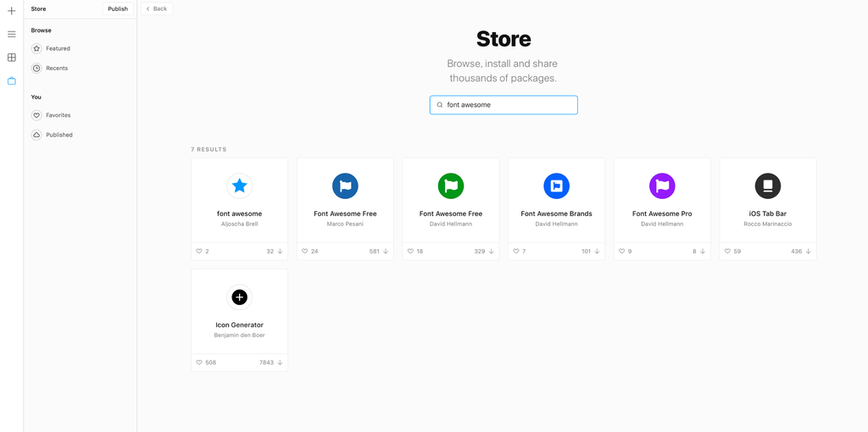Click the purple Font Awesome Pro icon
Image resolution: width=868 pixels, height=432 pixels.
(662, 186)
